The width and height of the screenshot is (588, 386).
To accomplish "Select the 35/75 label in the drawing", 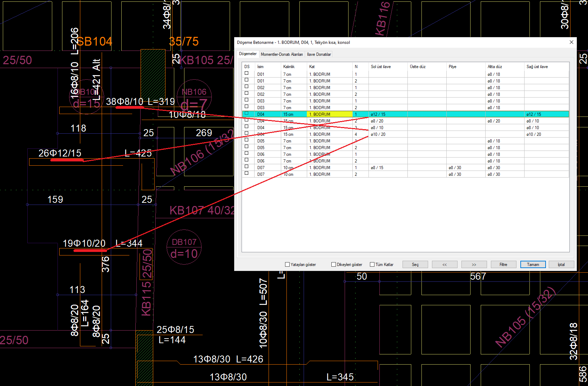I will point(183,41).
